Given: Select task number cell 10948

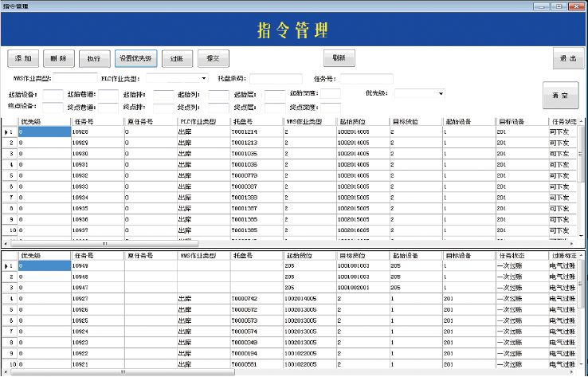Looking at the screenshot, I should [x=97, y=277].
